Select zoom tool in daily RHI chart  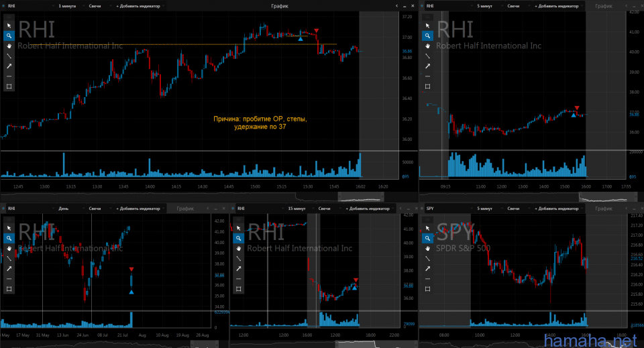tap(9, 238)
